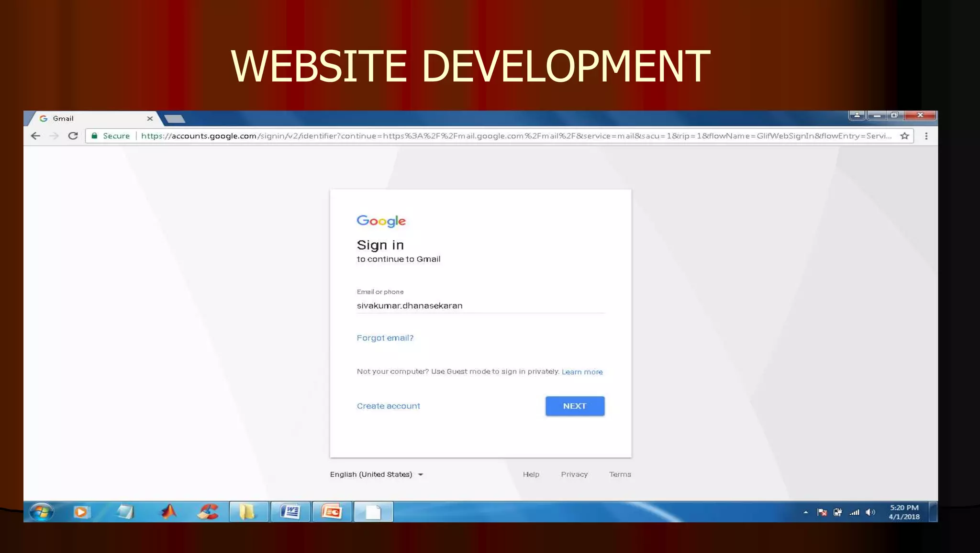Screen dimensions: 980x553
Task: Click the Email or phone field
Action: [x=480, y=305]
